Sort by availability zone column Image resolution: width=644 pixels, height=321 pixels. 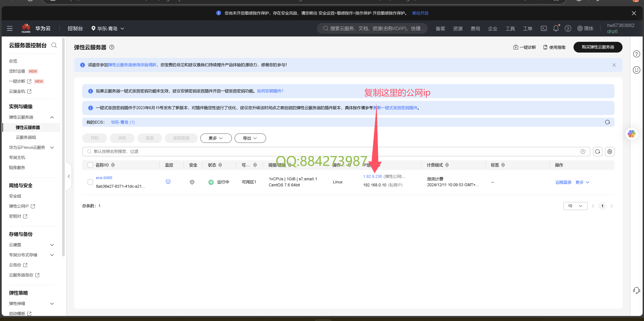(x=255, y=165)
